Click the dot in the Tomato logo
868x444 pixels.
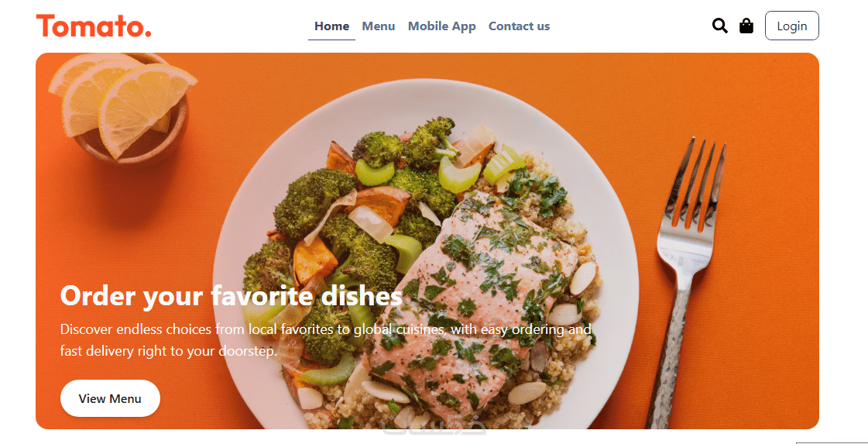147,33
